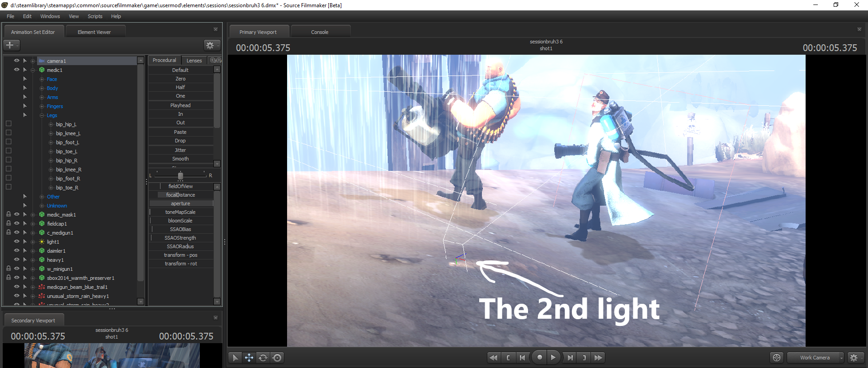Click the camera icon beside camera1
868x368 pixels.
click(x=42, y=61)
